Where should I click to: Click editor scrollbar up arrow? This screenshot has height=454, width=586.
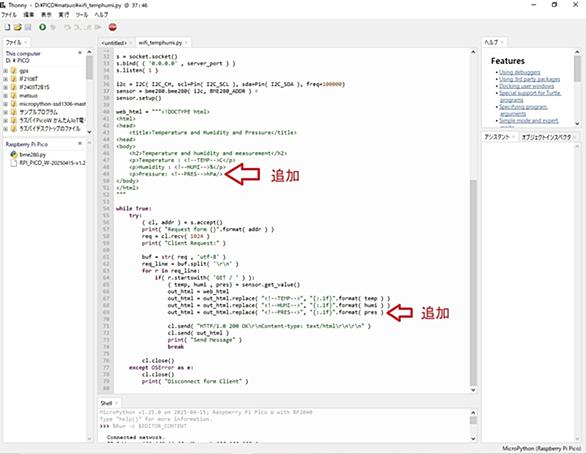tap(473, 52)
